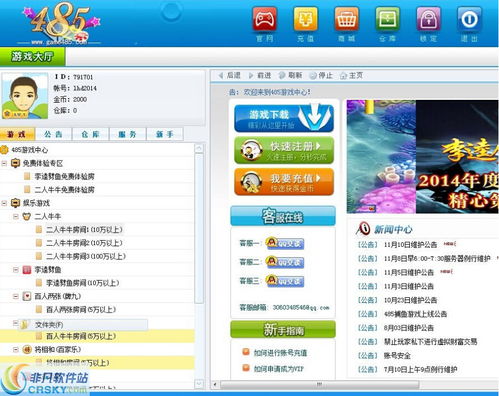Switch to the 公告 tab
The image size is (499, 396).
click(53, 134)
